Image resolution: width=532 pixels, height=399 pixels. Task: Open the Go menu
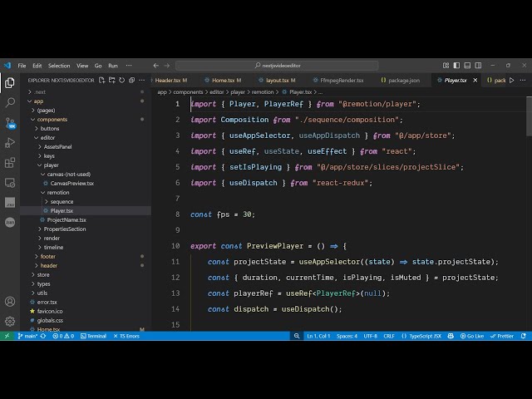pos(98,66)
